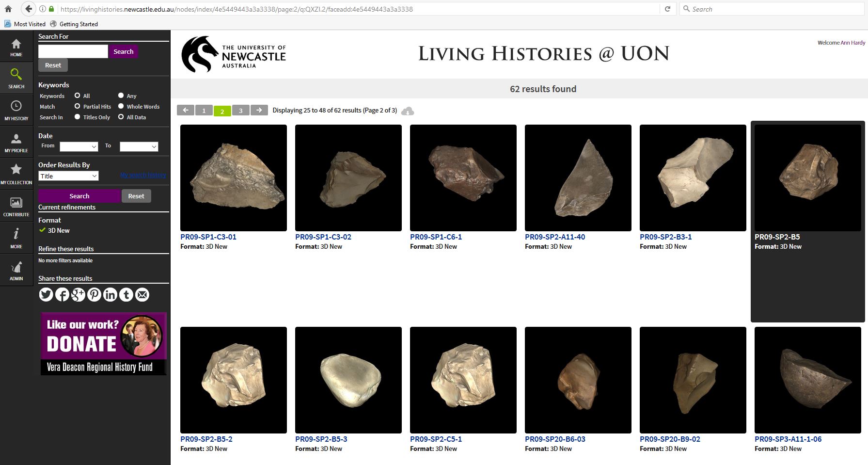
Task: Go to results page 1
Action: click(x=204, y=111)
